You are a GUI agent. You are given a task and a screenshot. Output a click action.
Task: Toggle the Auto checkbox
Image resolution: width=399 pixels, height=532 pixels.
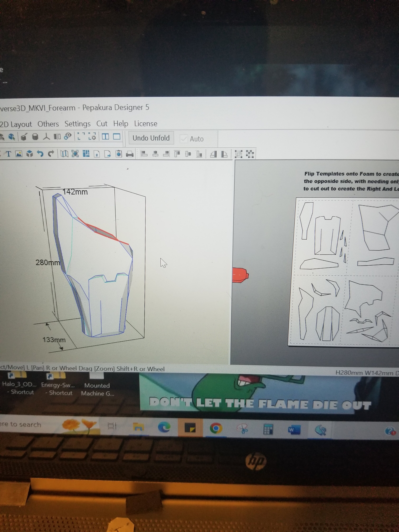pos(184,139)
